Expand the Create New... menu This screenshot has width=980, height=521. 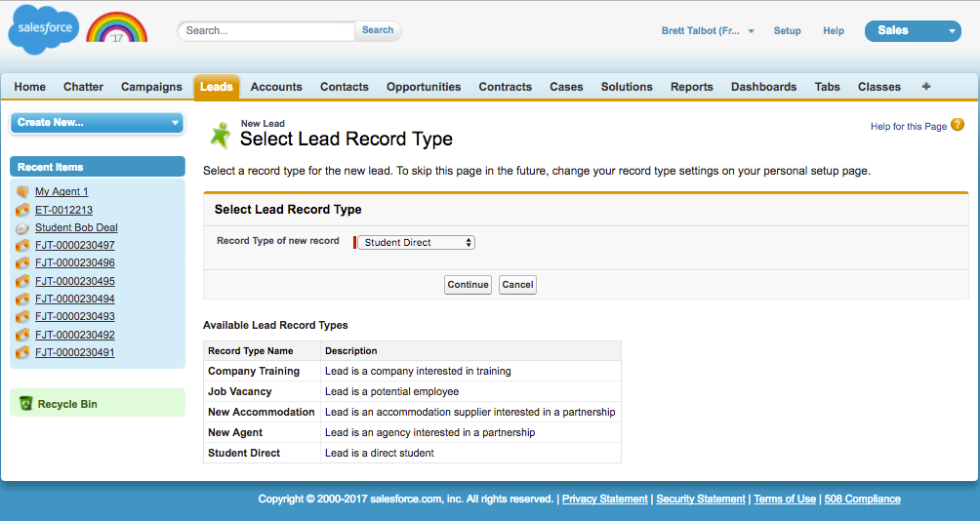click(x=97, y=123)
